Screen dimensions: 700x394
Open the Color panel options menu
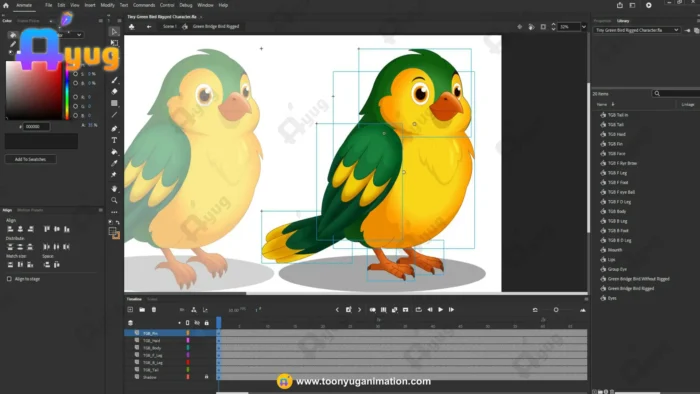tap(100, 21)
